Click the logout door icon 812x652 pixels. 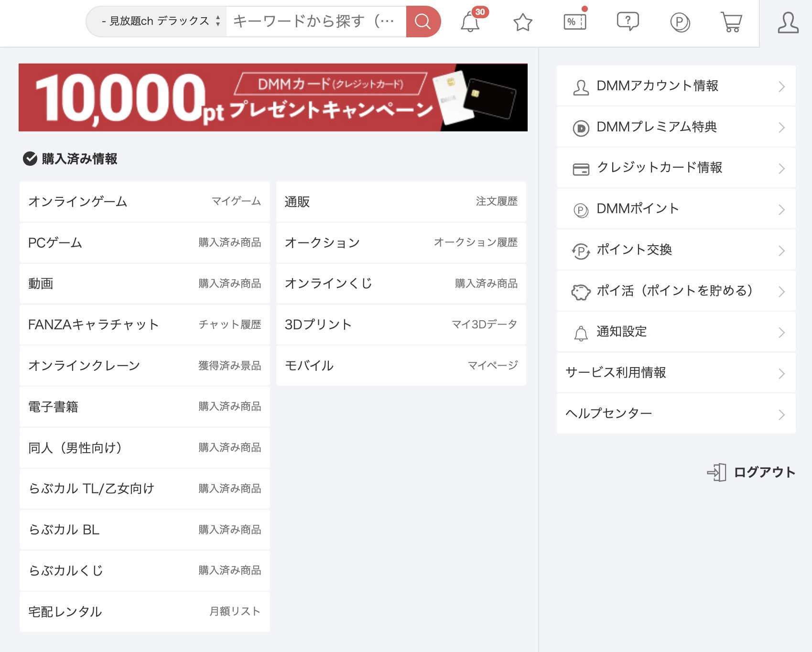(x=716, y=472)
